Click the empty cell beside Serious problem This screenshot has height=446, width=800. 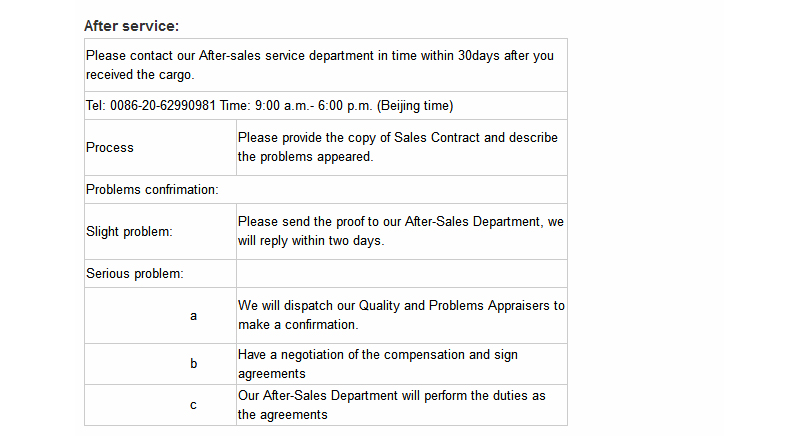tap(402, 274)
